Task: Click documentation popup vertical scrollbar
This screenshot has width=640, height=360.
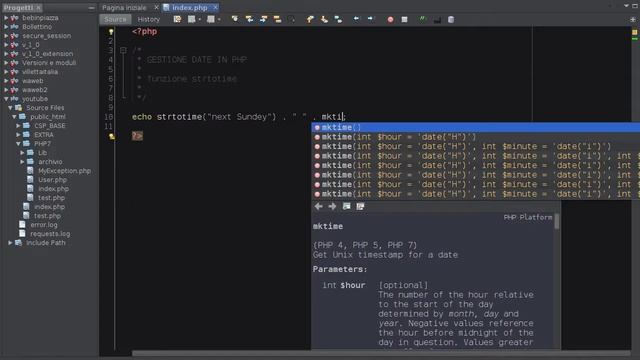Action: (x=557, y=221)
